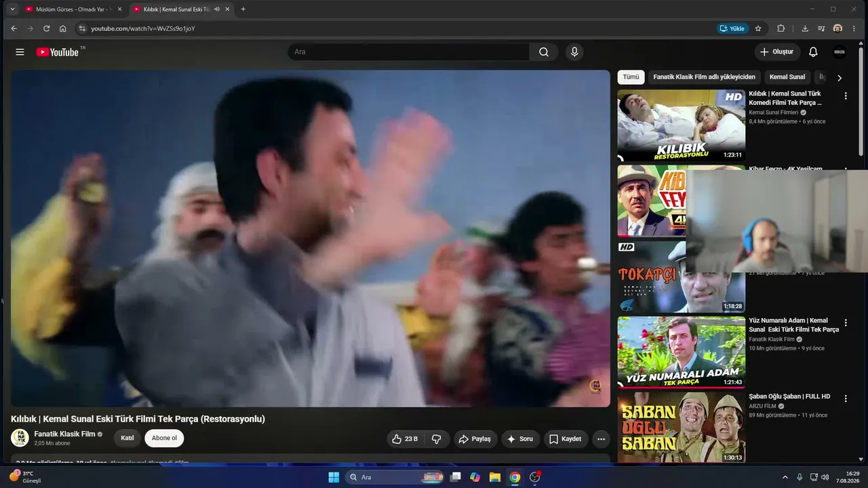Image resolution: width=868 pixels, height=488 pixels.
Task: Dislike the video with thumbs down
Action: coord(437,439)
